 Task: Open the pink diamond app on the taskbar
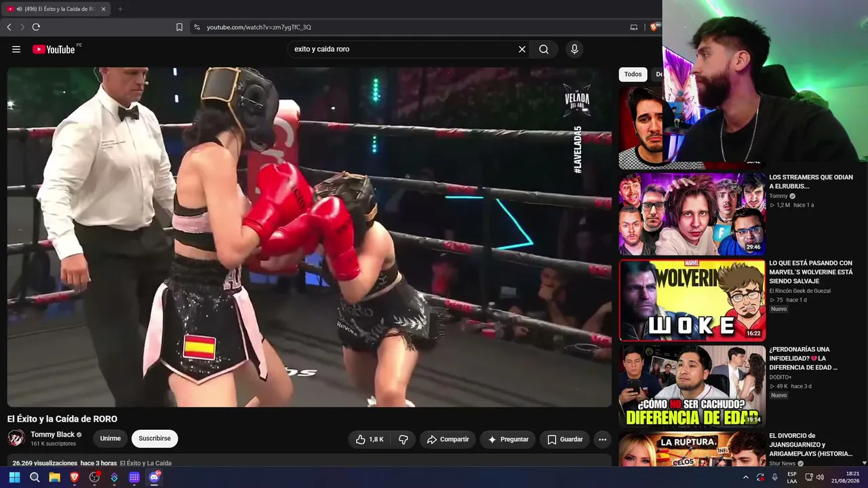(x=114, y=477)
